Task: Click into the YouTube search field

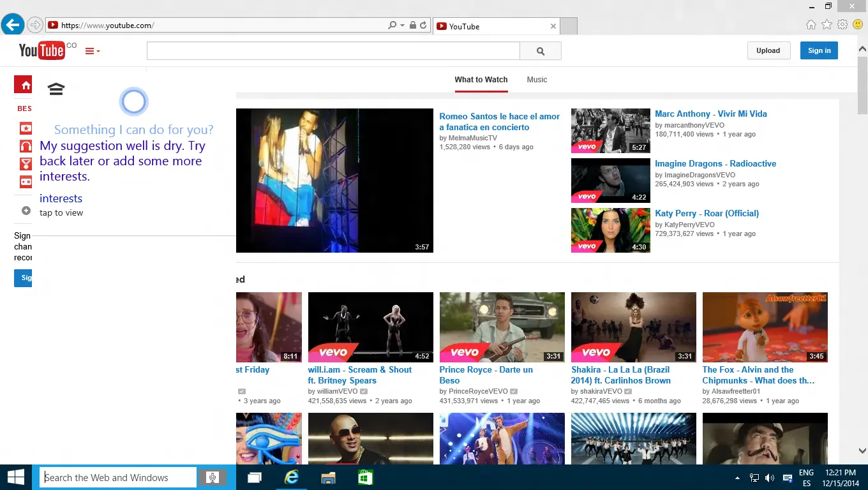Action: point(333,51)
